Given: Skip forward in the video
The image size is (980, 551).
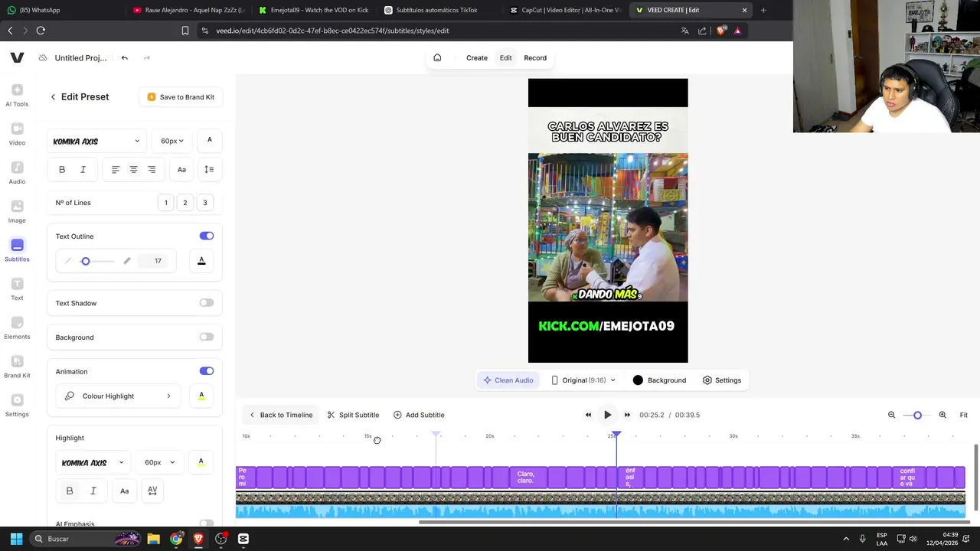Looking at the screenshot, I should [627, 415].
